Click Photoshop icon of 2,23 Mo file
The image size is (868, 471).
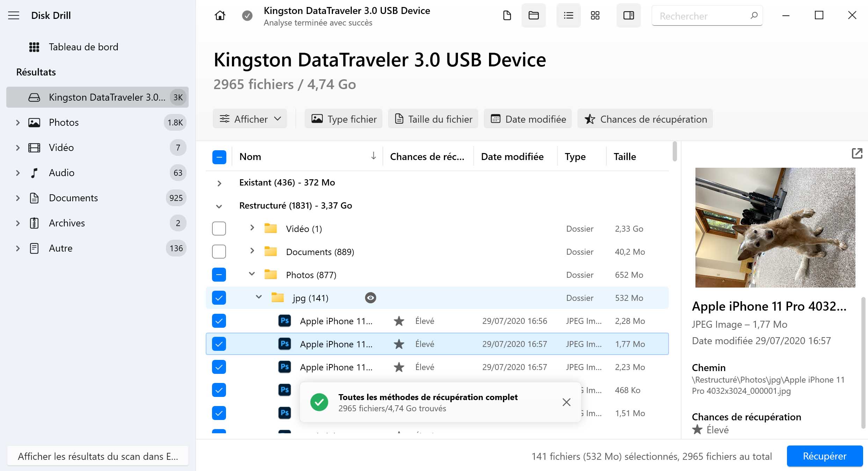click(x=285, y=367)
